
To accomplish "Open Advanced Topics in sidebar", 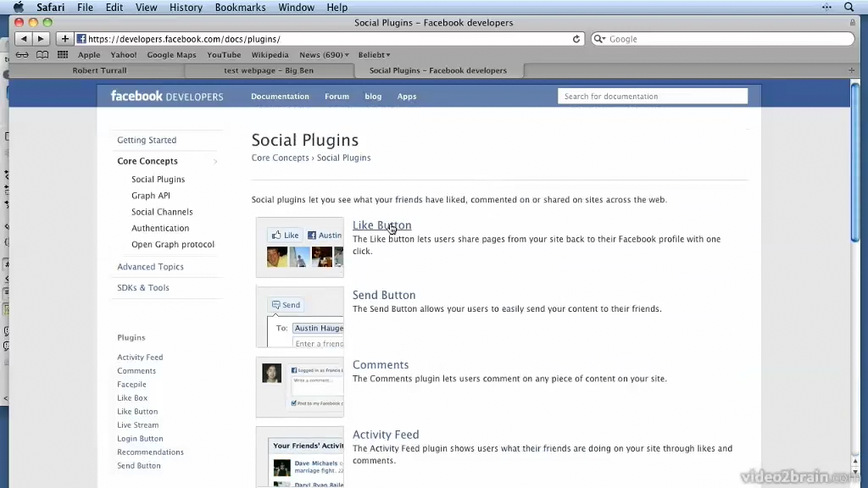I will (x=150, y=267).
